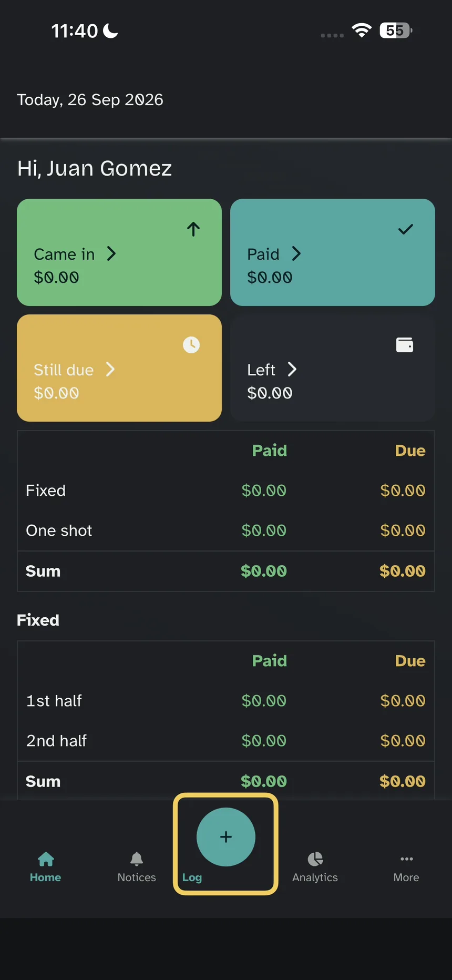Image resolution: width=452 pixels, height=980 pixels.
Task: Open More via the three dots icon
Action: pos(406,859)
